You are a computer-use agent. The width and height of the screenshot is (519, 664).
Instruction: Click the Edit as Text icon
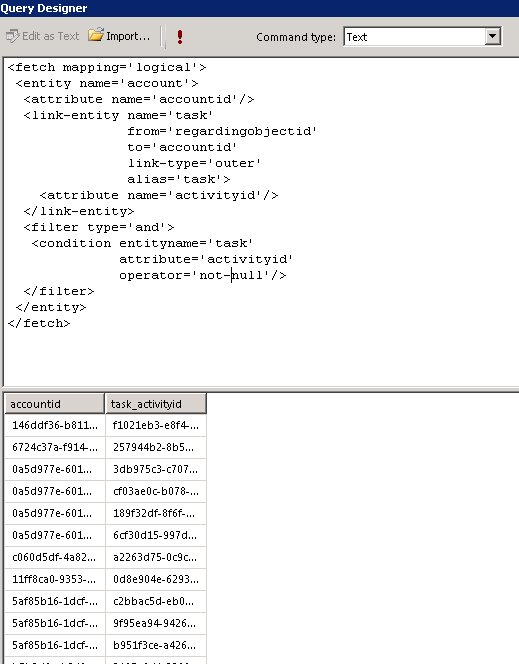tap(13, 36)
